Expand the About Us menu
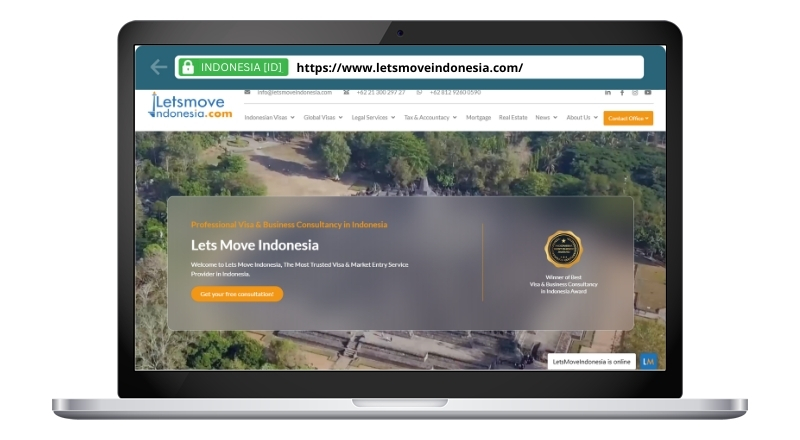This screenshot has width=800, height=440. pyautogui.click(x=582, y=117)
